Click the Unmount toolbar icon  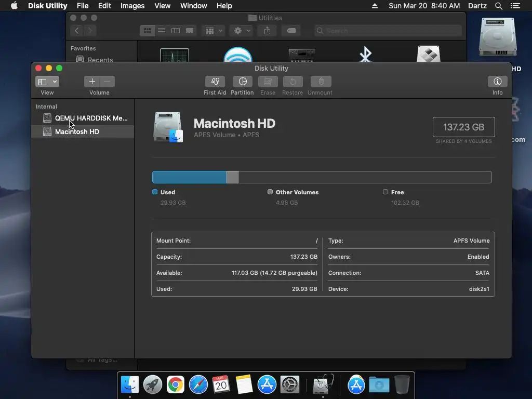pyautogui.click(x=321, y=82)
